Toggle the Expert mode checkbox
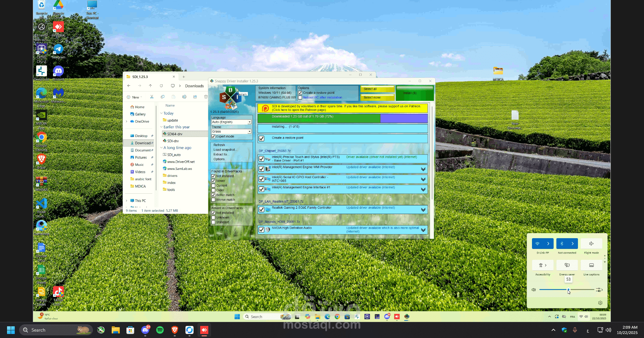This screenshot has width=644, height=338. (x=213, y=136)
